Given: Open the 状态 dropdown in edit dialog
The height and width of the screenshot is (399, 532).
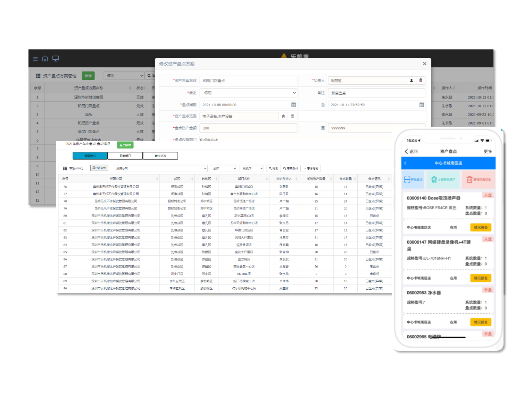Looking at the screenshot, I should pos(248,93).
